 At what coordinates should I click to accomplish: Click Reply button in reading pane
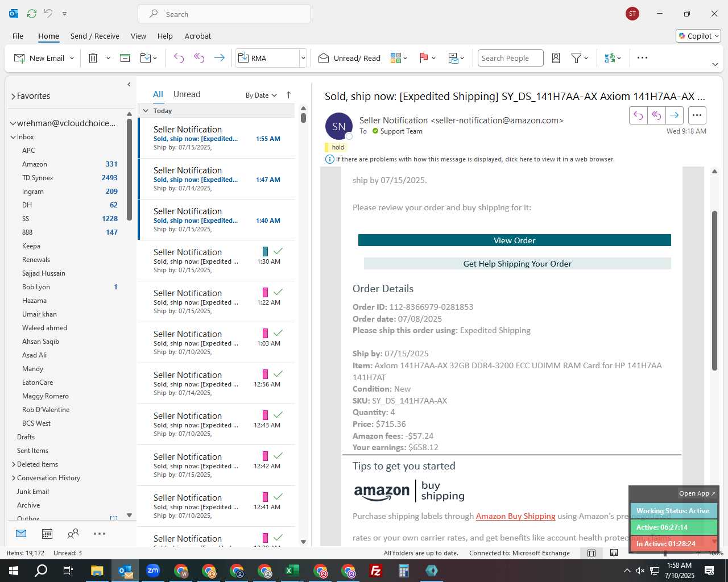pyautogui.click(x=638, y=115)
